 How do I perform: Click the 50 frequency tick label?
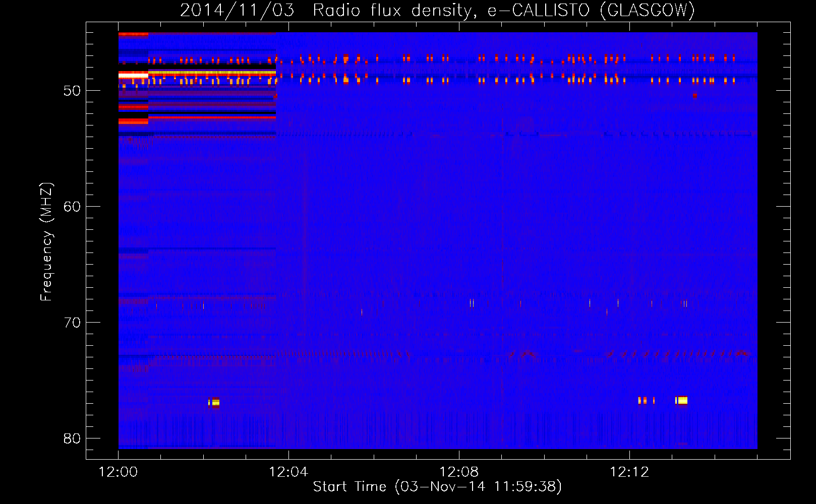72,91
